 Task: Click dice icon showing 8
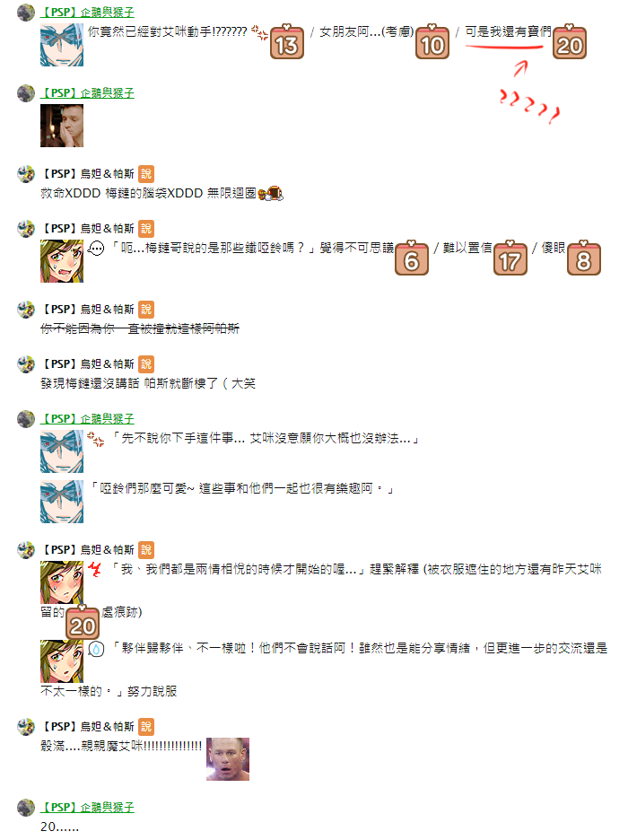[583, 258]
